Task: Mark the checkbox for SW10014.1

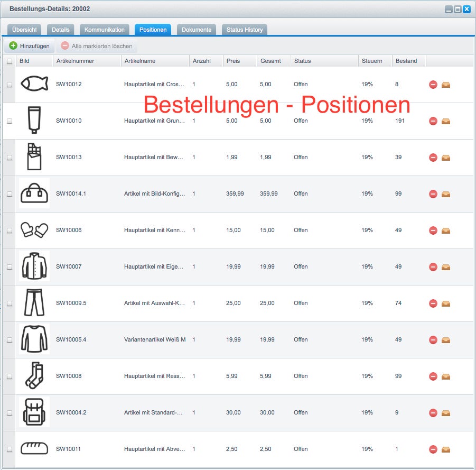Action: (10, 194)
